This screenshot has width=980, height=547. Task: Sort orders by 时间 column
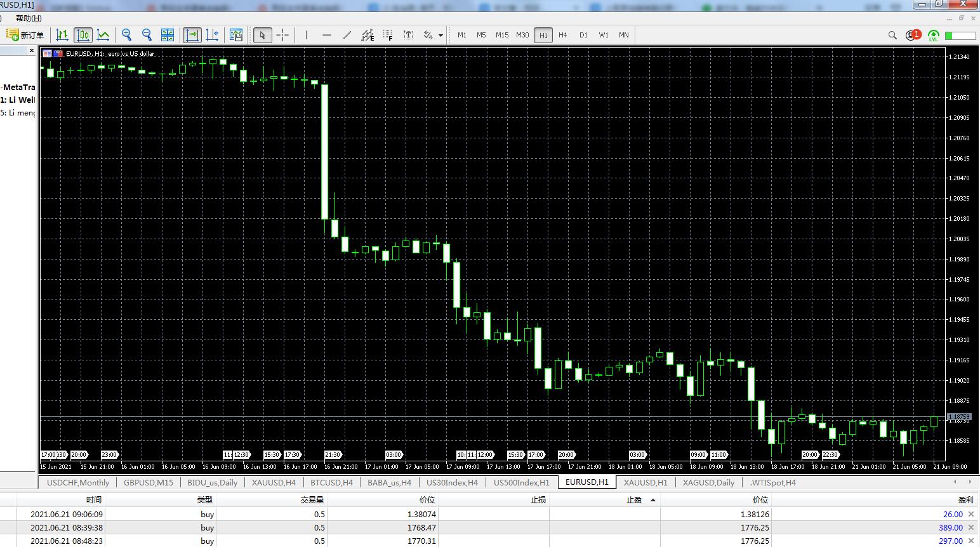(94, 500)
